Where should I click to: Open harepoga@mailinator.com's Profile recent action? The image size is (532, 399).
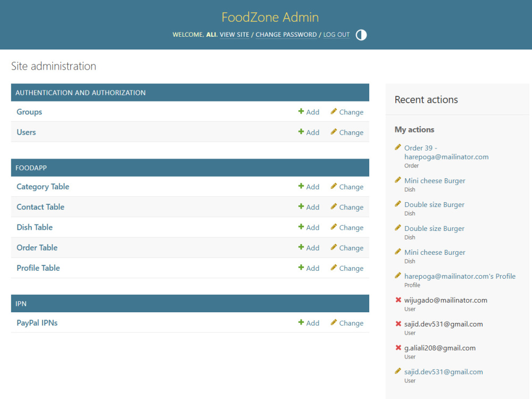(460, 276)
